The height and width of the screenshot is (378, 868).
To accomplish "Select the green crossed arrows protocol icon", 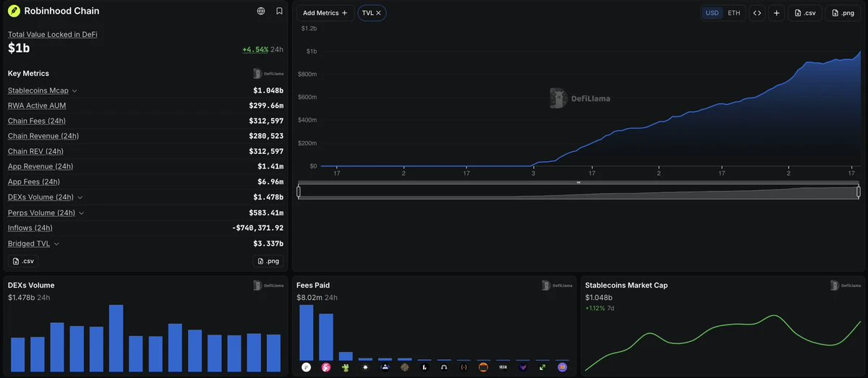I will [x=542, y=367].
